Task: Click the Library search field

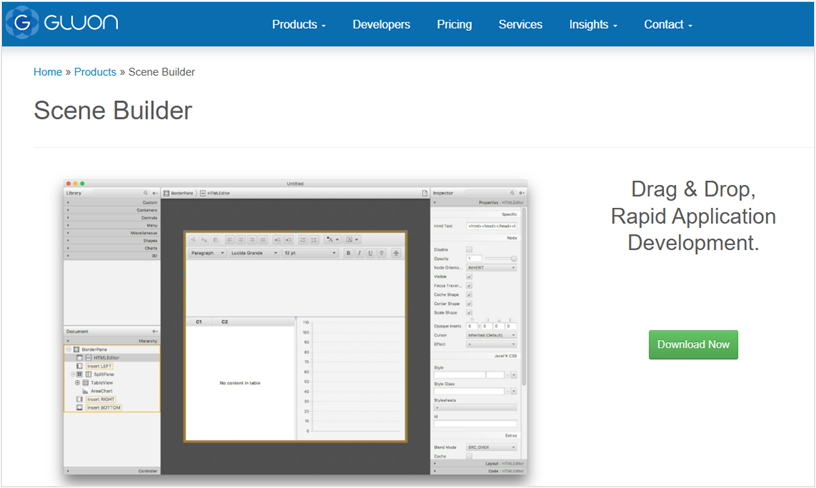Action: [x=121, y=193]
